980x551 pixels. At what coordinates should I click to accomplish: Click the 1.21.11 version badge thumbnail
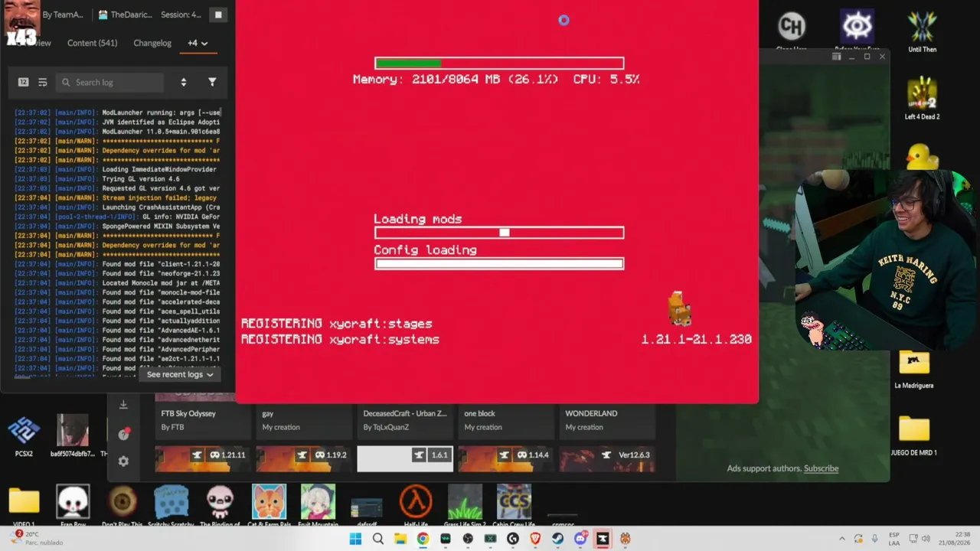coord(202,458)
